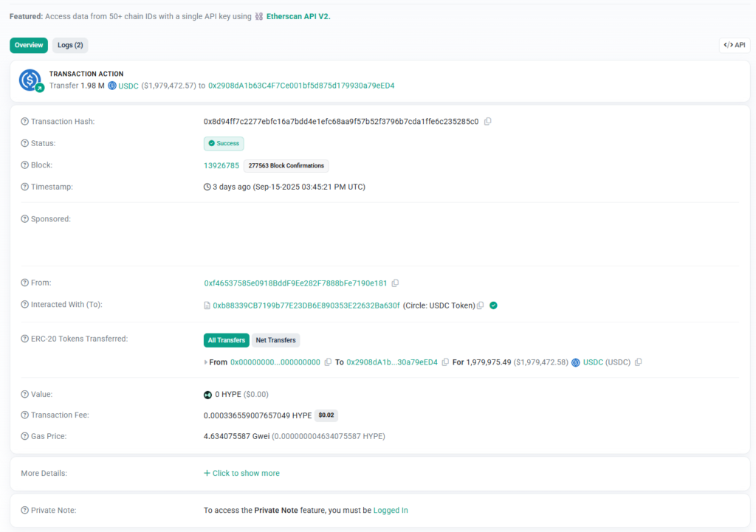Screen dimensions: 756x532
Task: Switch to Net Transfers view
Action: (x=276, y=340)
